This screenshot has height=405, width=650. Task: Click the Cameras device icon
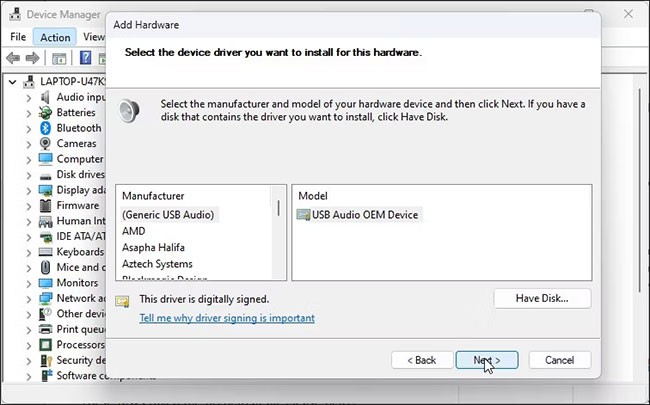click(x=46, y=144)
